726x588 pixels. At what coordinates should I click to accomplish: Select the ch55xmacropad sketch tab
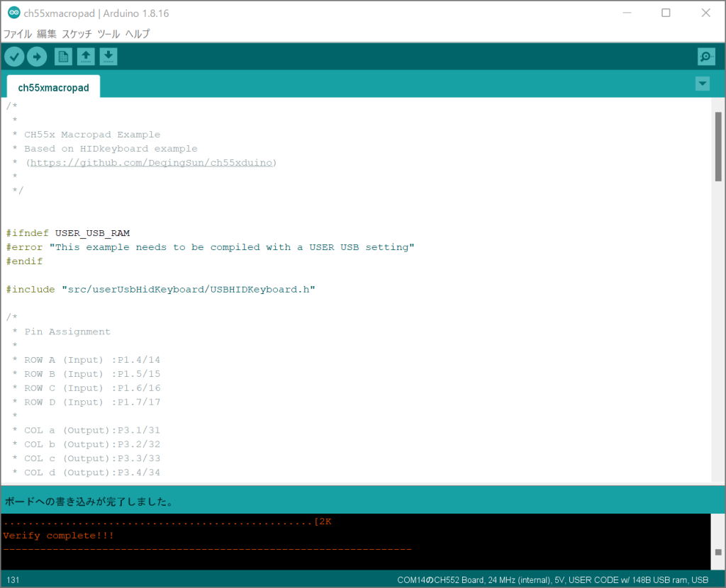point(53,88)
